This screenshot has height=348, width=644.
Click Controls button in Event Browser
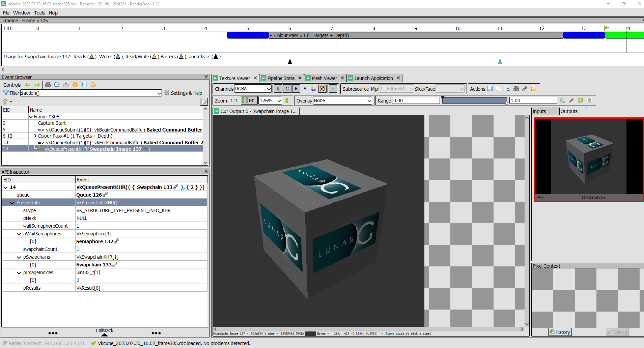[x=12, y=85]
